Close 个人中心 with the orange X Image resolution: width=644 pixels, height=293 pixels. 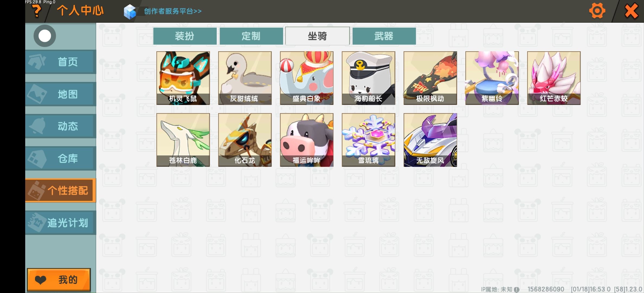(x=631, y=11)
